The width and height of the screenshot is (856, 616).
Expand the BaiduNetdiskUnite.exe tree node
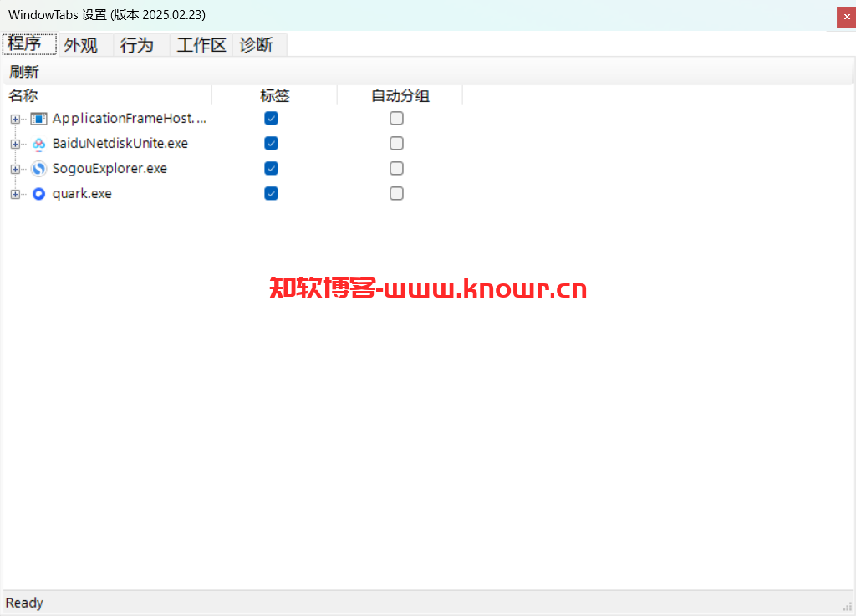(15, 144)
